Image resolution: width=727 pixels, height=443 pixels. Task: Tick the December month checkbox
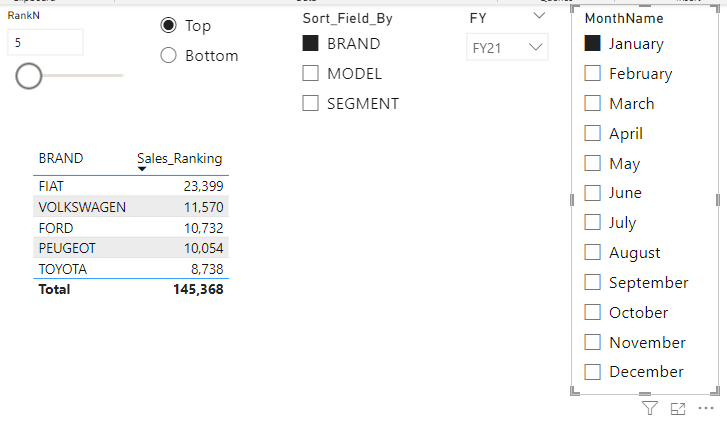click(592, 372)
